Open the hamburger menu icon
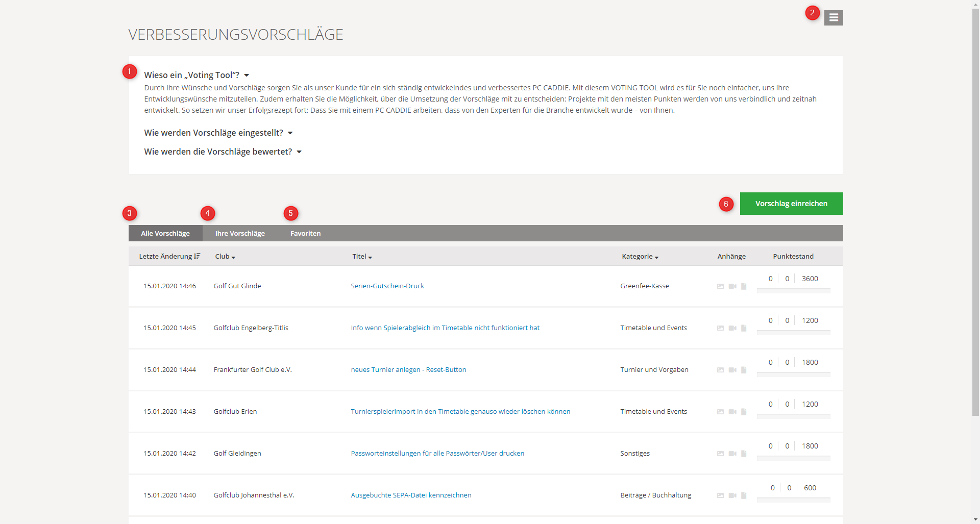Screen dimensions: 980x524 coord(833,18)
